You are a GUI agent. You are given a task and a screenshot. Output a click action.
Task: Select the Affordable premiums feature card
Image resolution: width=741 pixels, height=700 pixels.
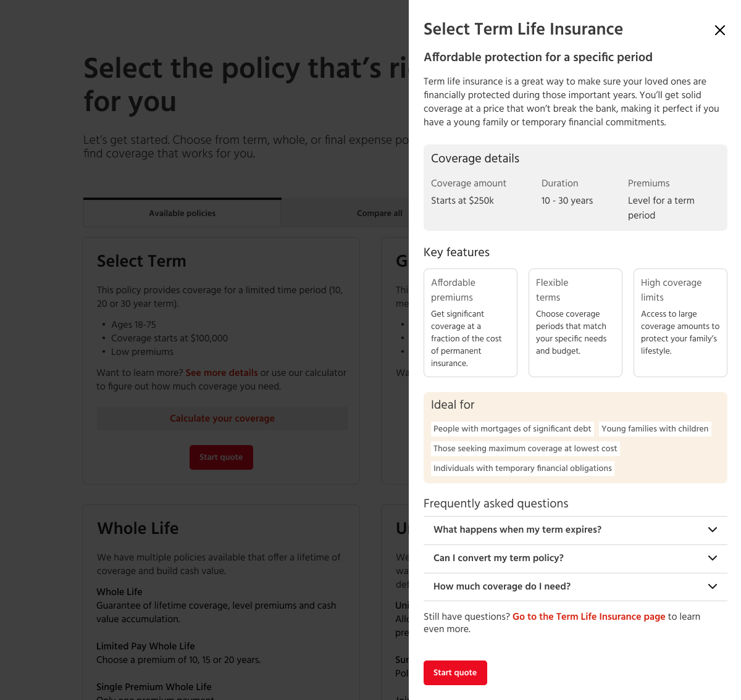coord(470,322)
